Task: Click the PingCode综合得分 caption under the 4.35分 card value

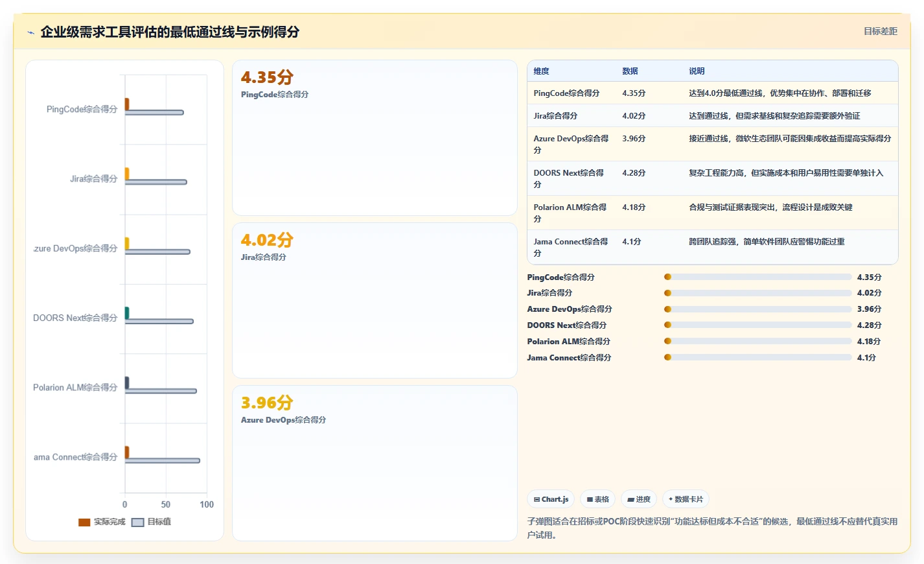Action: 275,95
